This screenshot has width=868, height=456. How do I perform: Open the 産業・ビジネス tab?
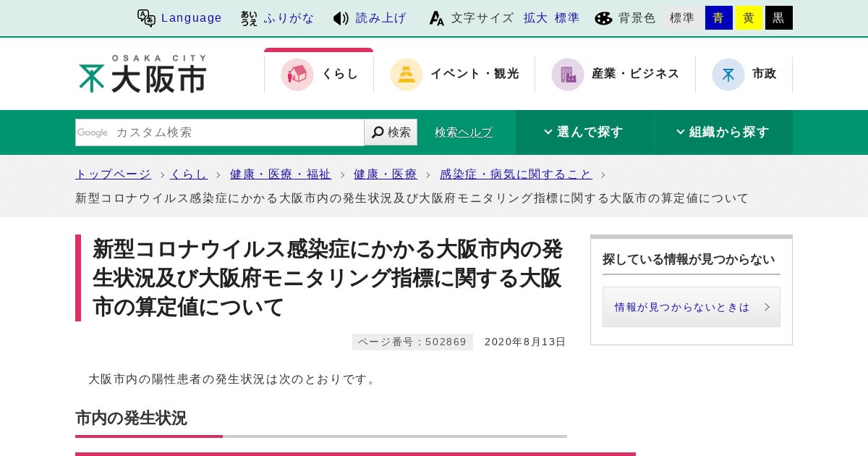click(616, 74)
